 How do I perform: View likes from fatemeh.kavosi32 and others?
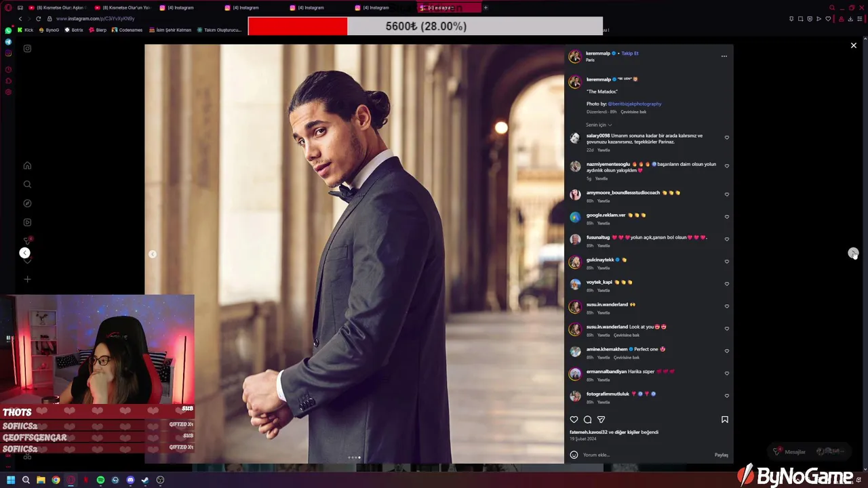(614, 432)
